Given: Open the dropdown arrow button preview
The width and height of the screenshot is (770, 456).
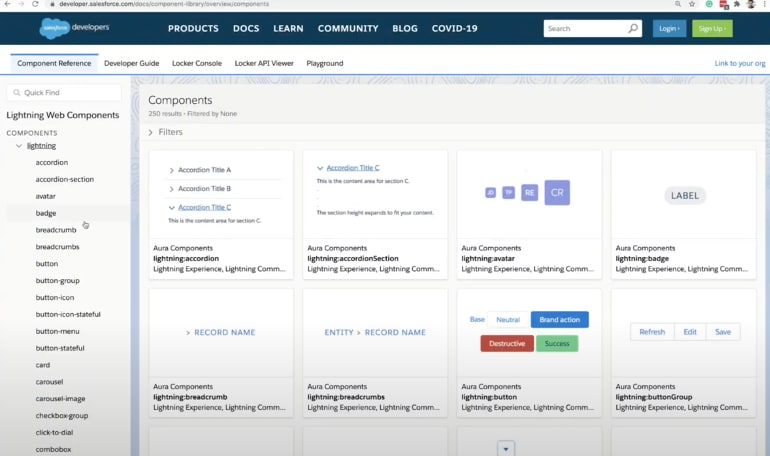Looking at the screenshot, I should pyautogui.click(x=506, y=448).
